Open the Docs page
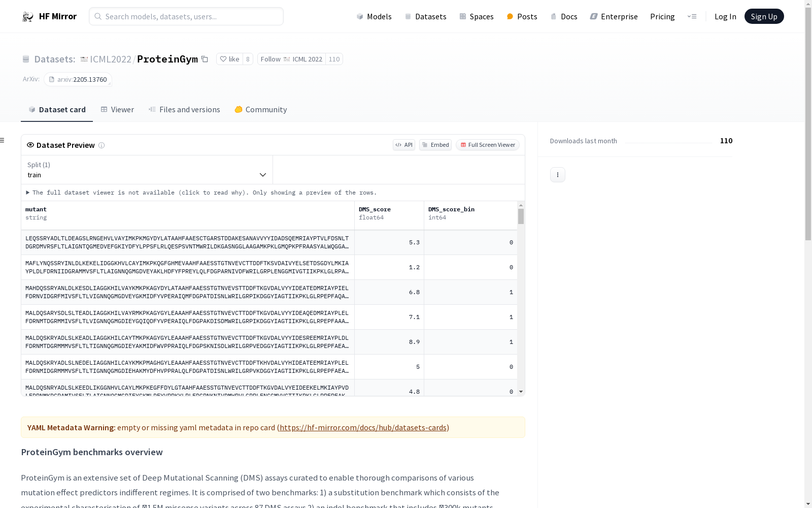 (x=564, y=16)
